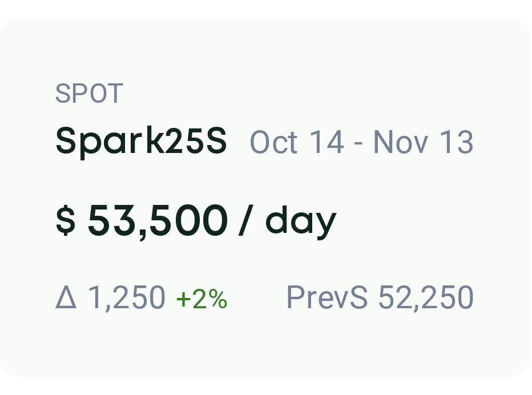Click the delta triangle symbol
The image size is (532, 395).
(66, 297)
